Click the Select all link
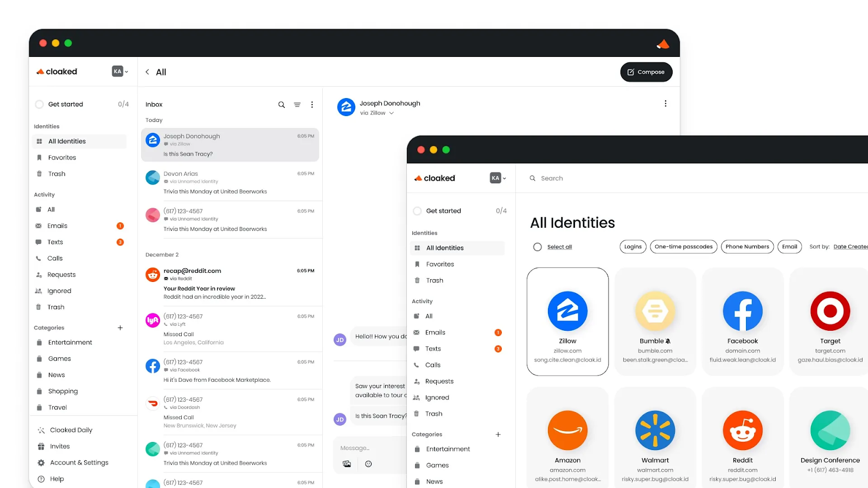This screenshot has width=868, height=488. click(559, 247)
